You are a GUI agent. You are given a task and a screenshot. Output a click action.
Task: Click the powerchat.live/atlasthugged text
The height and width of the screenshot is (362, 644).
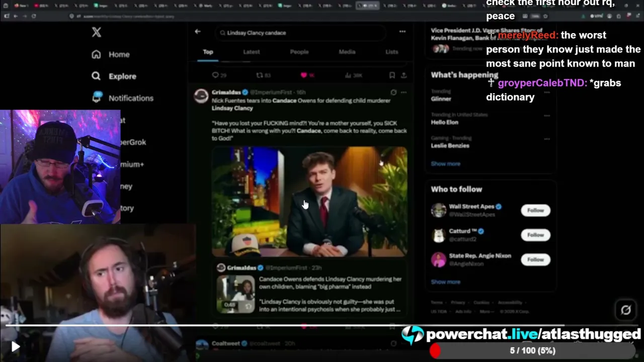pyautogui.click(x=533, y=334)
